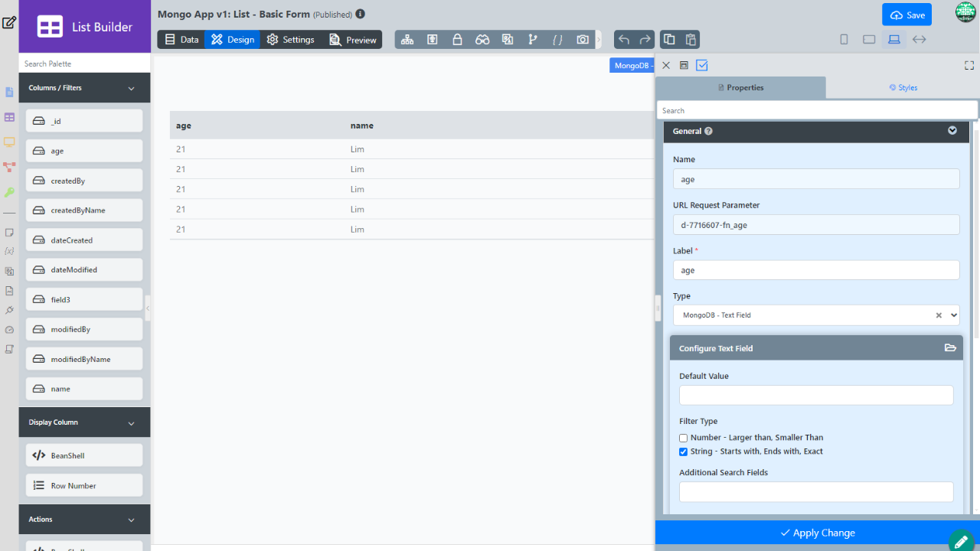Switch to the Styles tab
The height and width of the screenshot is (551, 980).
[x=903, y=88]
